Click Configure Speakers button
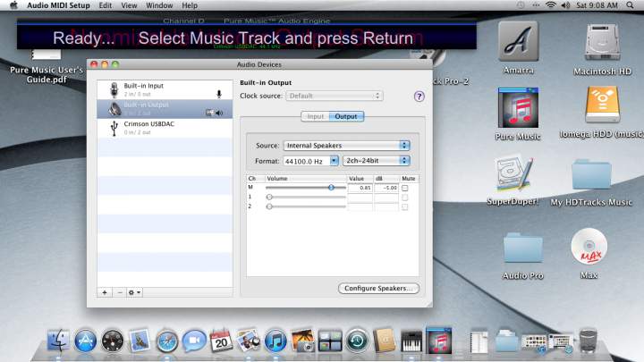The image size is (644, 362). pyautogui.click(x=378, y=288)
